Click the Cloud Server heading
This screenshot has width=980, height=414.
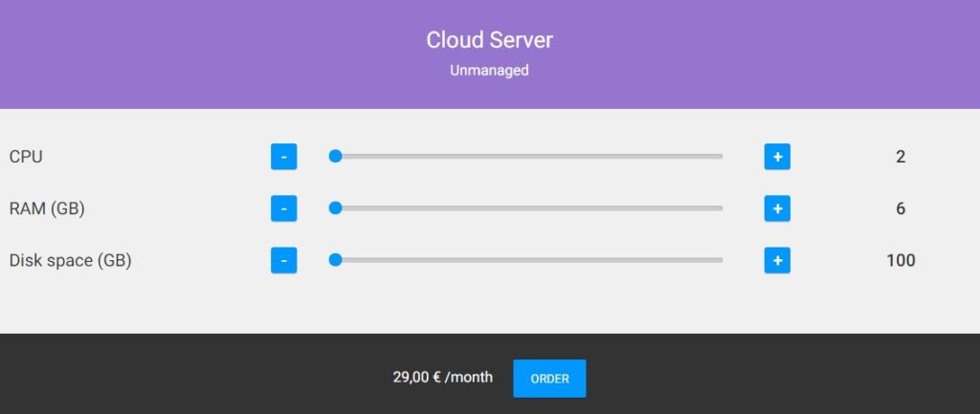pos(489,40)
